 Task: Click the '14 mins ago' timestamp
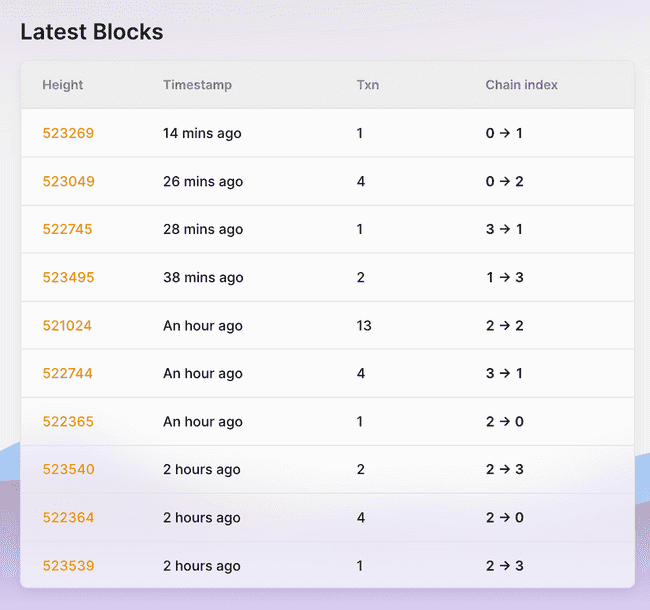[202, 133]
